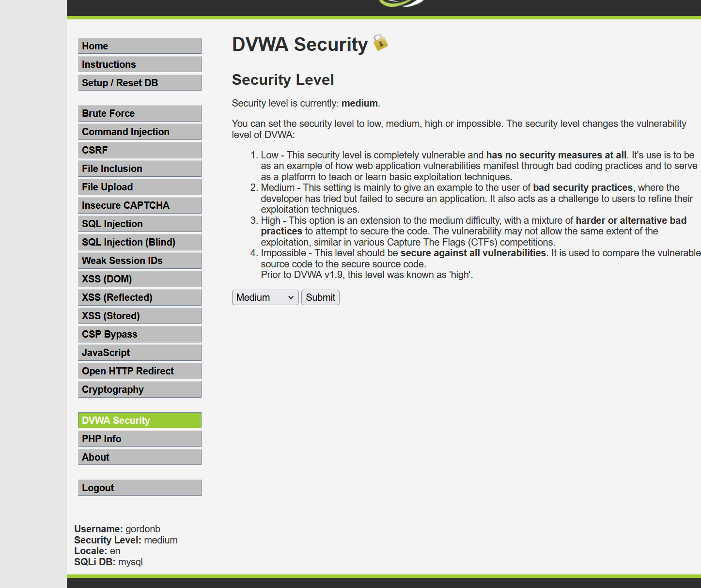The height and width of the screenshot is (588, 701).
Task: Open the Open HTTP Redirect module
Action: click(140, 371)
